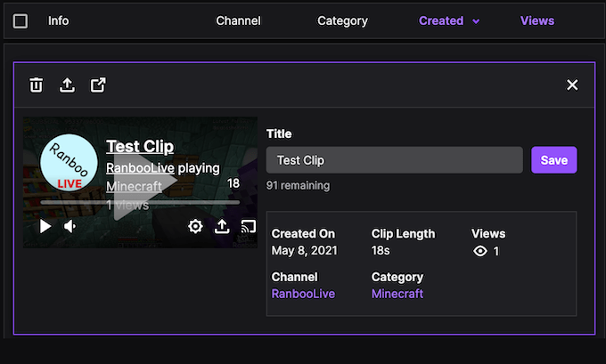
Task: Toggle the select-all clips checkbox
Action: coord(20,20)
